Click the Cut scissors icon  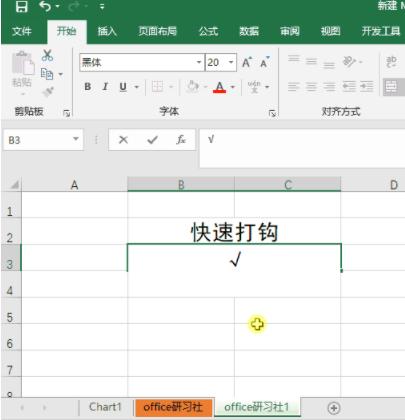click(47, 55)
